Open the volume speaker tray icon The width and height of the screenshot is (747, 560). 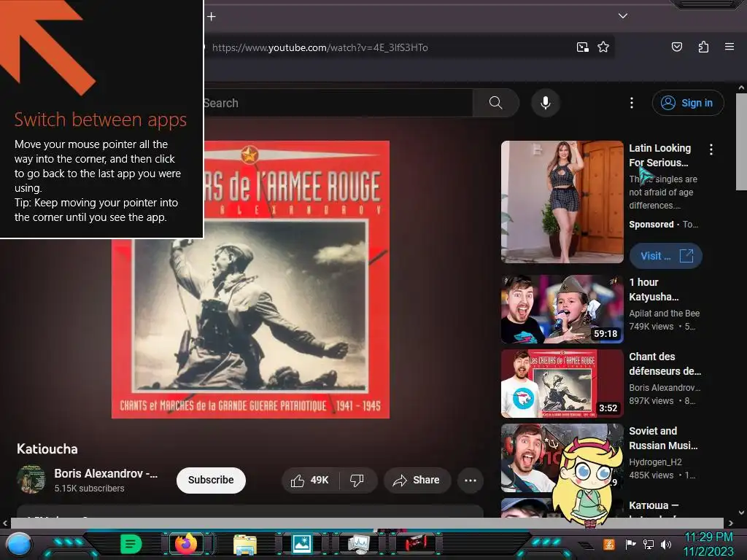click(666, 544)
